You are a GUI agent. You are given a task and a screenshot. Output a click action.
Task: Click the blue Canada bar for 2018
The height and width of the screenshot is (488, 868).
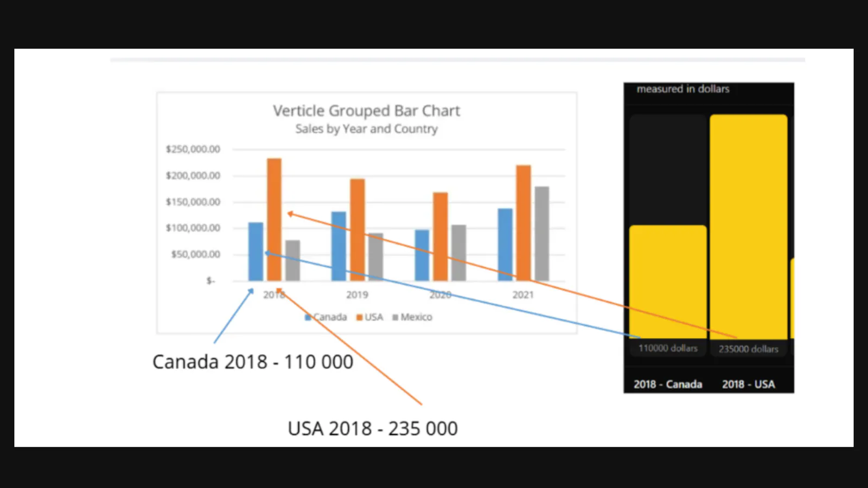click(x=256, y=252)
